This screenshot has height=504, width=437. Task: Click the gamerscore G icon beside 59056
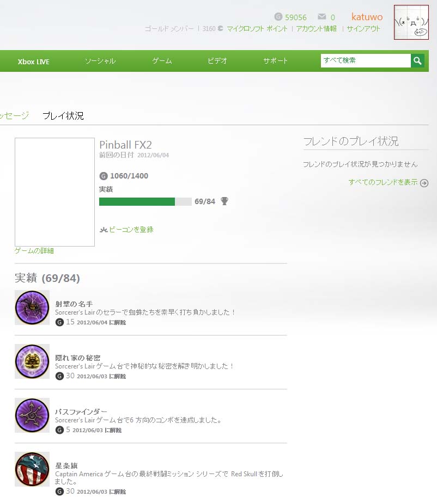click(x=278, y=17)
